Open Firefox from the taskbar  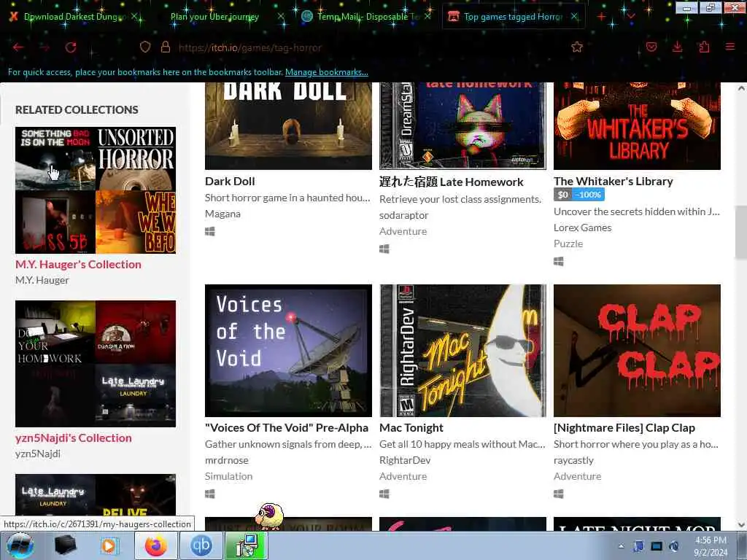[156, 545]
